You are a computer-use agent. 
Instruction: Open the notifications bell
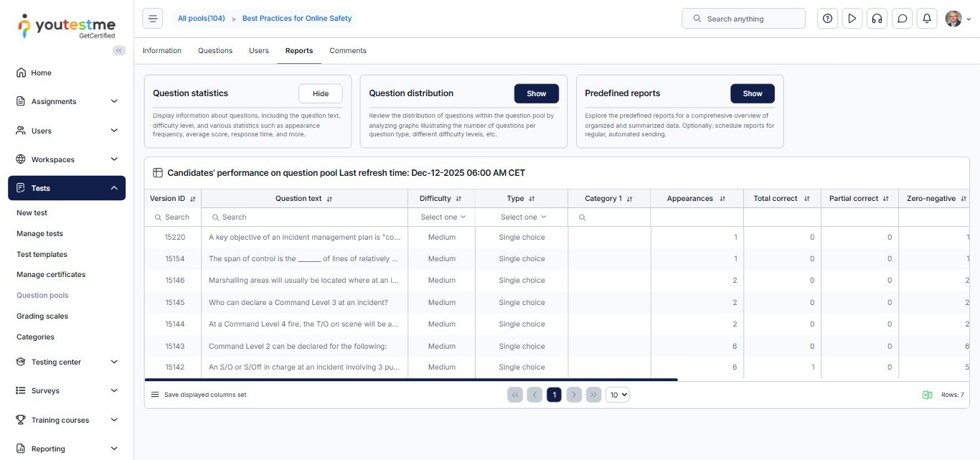pos(927,19)
